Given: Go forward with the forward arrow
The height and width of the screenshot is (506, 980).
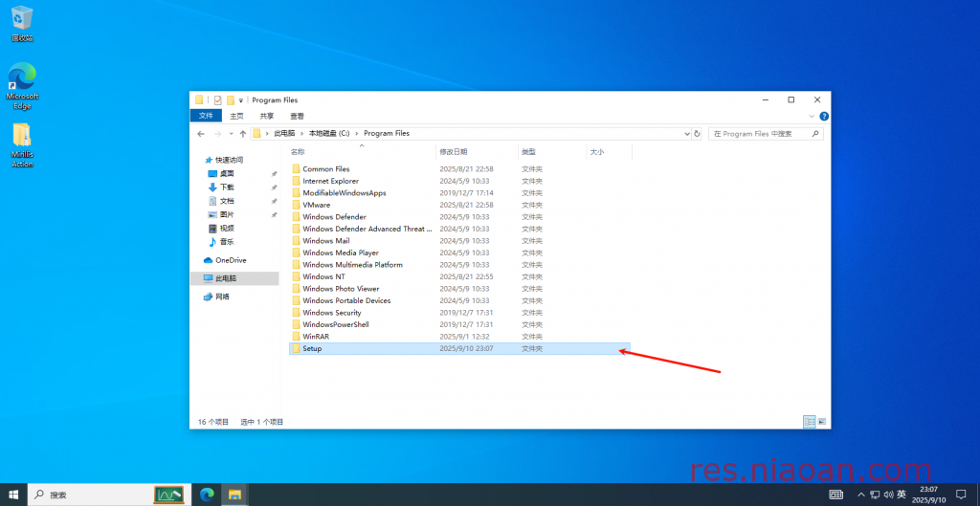Looking at the screenshot, I should click(x=217, y=134).
